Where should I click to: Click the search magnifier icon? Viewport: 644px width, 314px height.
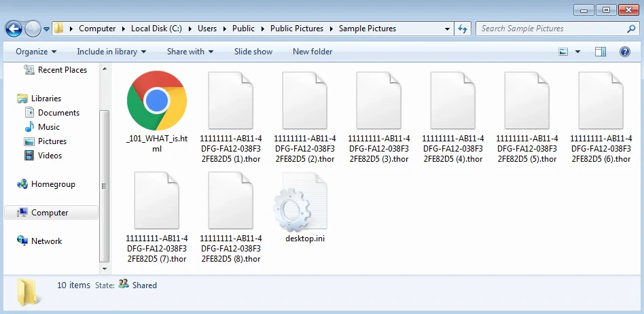(x=631, y=29)
